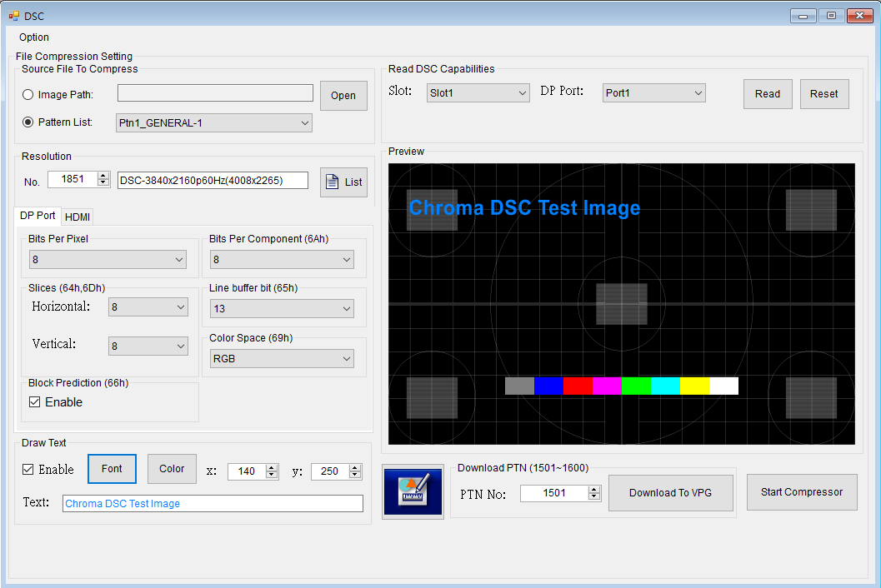Close the DSC window

point(859,16)
